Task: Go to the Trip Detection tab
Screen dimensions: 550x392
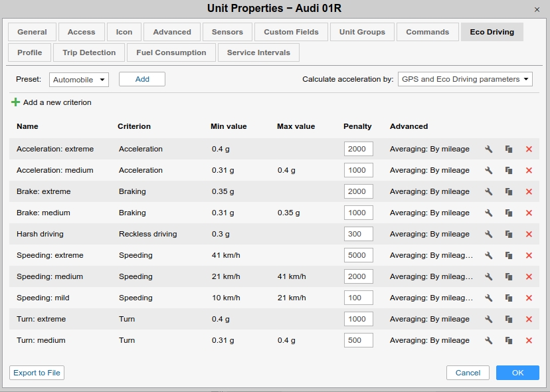Action: point(89,52)
